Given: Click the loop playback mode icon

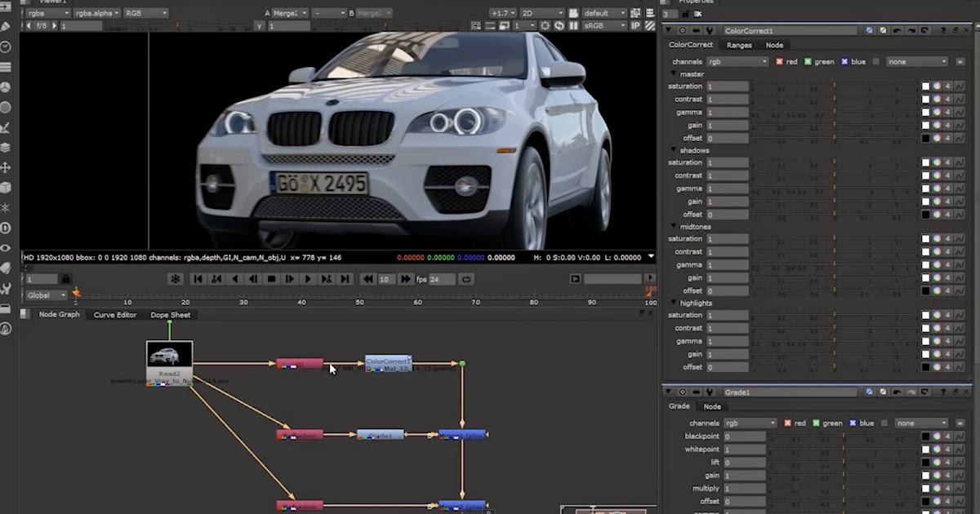Looking at the screenshot, I should coord(466,279).
